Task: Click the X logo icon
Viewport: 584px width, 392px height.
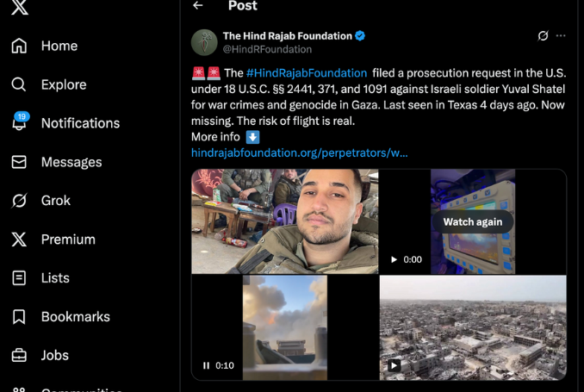Action: click(19, 9)
